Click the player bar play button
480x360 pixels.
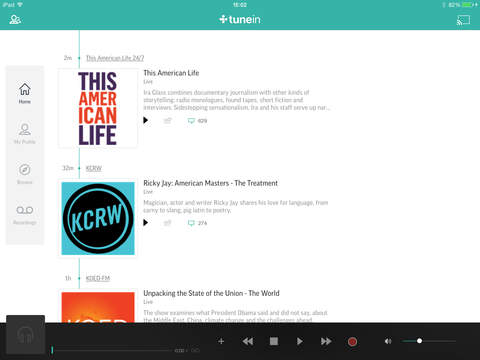299,341
